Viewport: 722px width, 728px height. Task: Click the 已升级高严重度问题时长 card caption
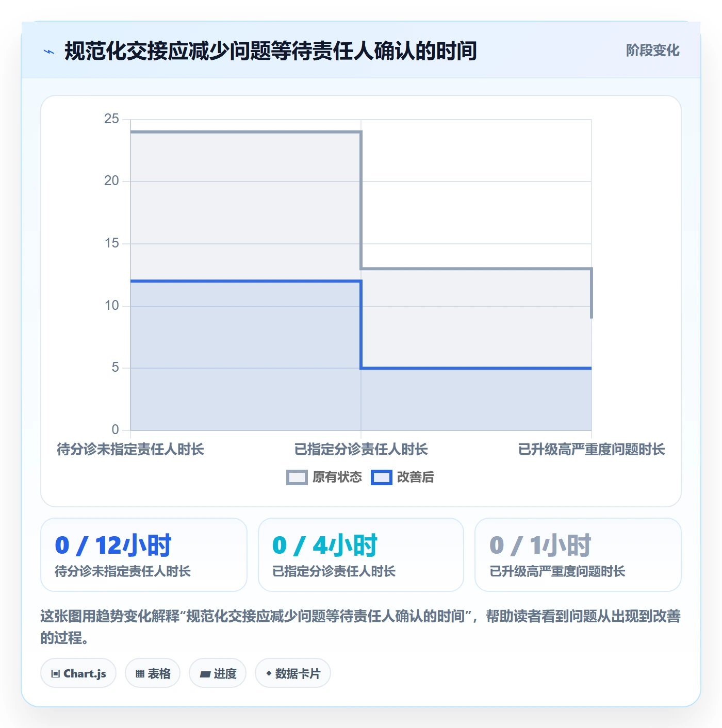[557, 571]
